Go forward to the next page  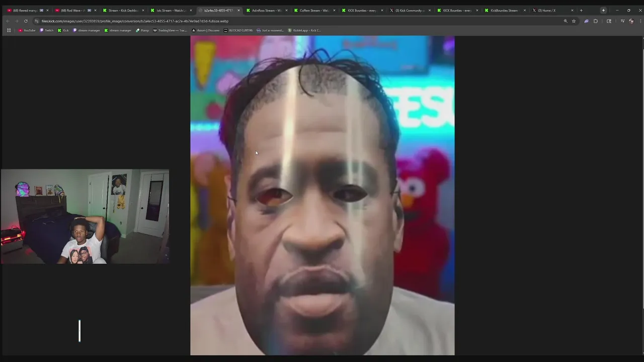pyautogui.click(x=17, y=21)
